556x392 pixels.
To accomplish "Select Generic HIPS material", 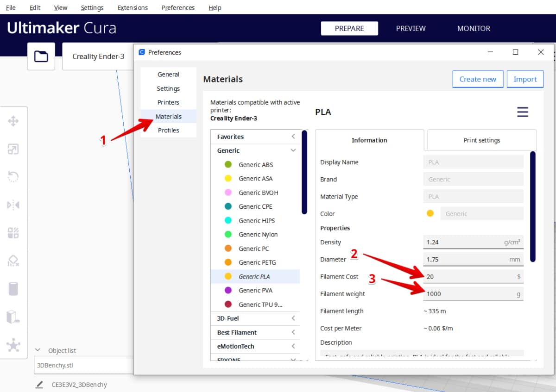I will (x=255, y=220).
